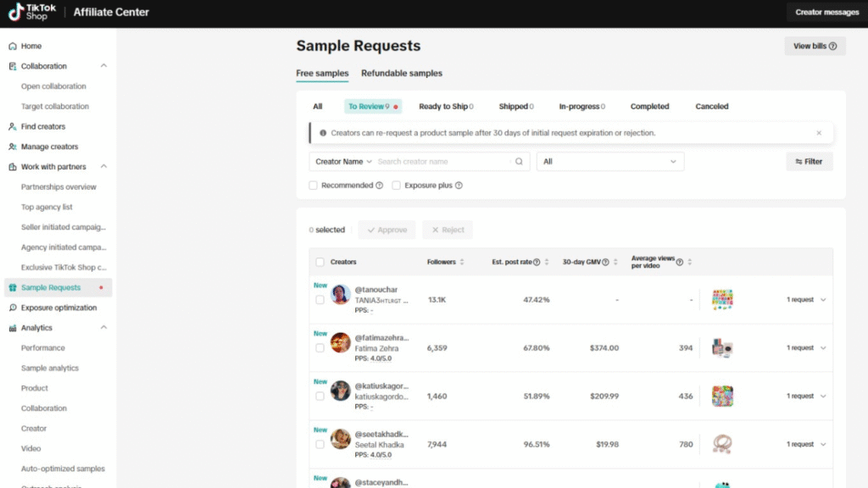The width and height of the screenshot is (868, 488).
Task: Open the Creator Name search type dropdown
Action: tap(343, 162)
